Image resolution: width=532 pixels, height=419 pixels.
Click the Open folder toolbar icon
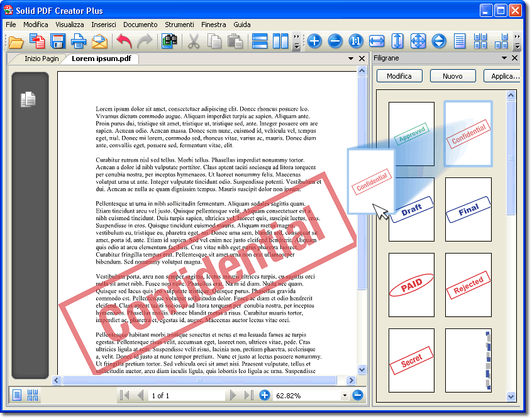pos(15,42)
